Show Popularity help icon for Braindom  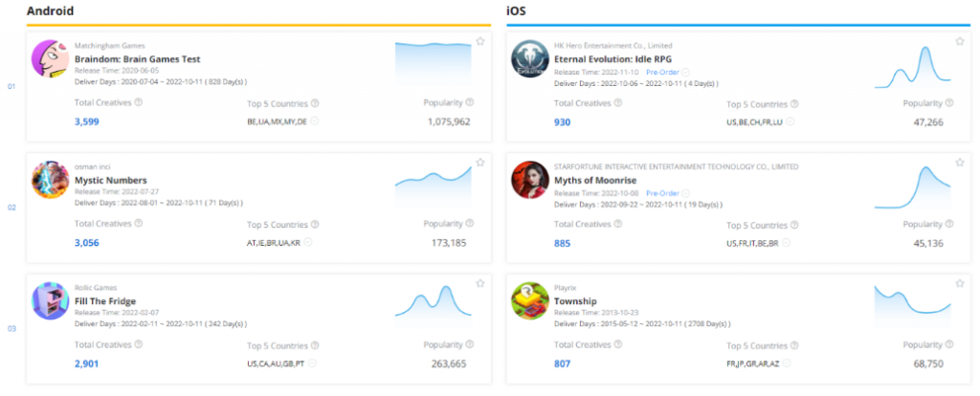tap(469, 102)
